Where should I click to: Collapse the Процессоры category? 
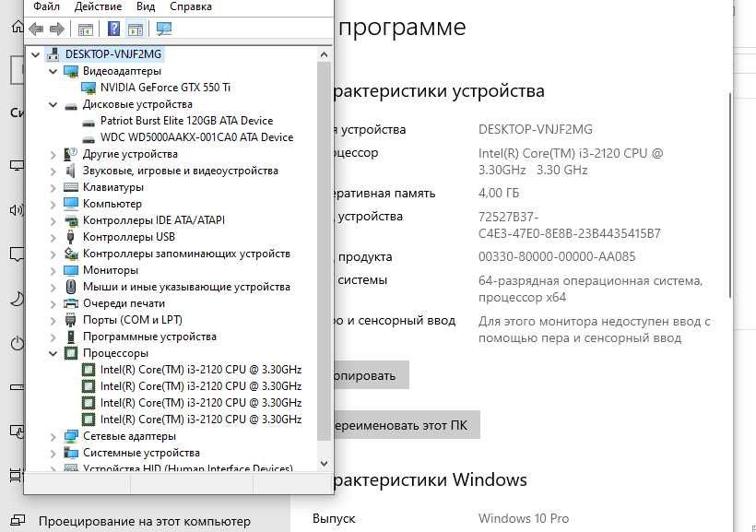53,353
